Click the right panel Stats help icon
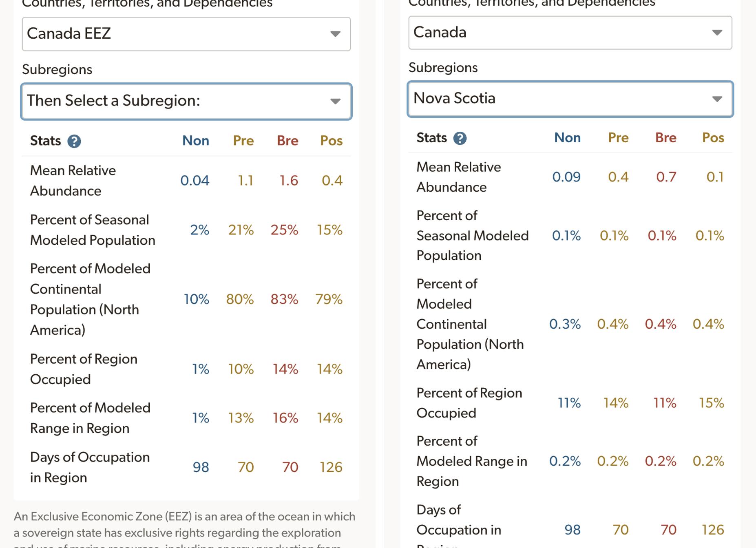The image size is (756, 548). click(460, 138)
